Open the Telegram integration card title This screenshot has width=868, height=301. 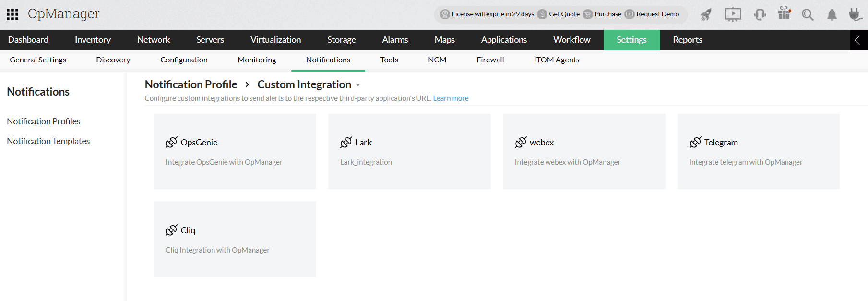(721, 143)
